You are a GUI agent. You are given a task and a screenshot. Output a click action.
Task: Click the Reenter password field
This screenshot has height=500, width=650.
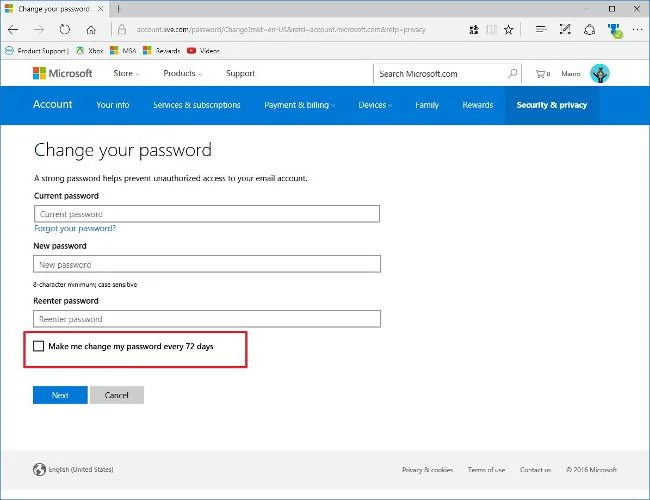(207, 319)
